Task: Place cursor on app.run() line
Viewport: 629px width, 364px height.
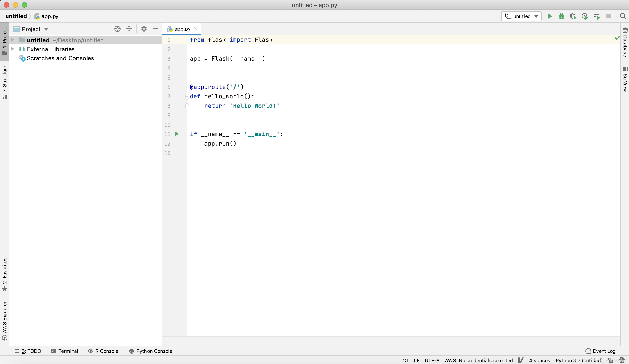Action: (220, 144)
